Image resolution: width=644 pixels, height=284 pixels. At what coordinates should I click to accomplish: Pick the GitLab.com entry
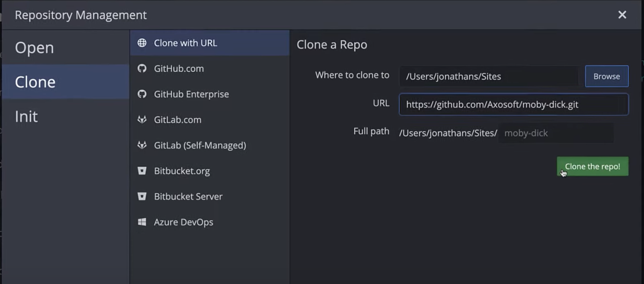pos(209,120)
